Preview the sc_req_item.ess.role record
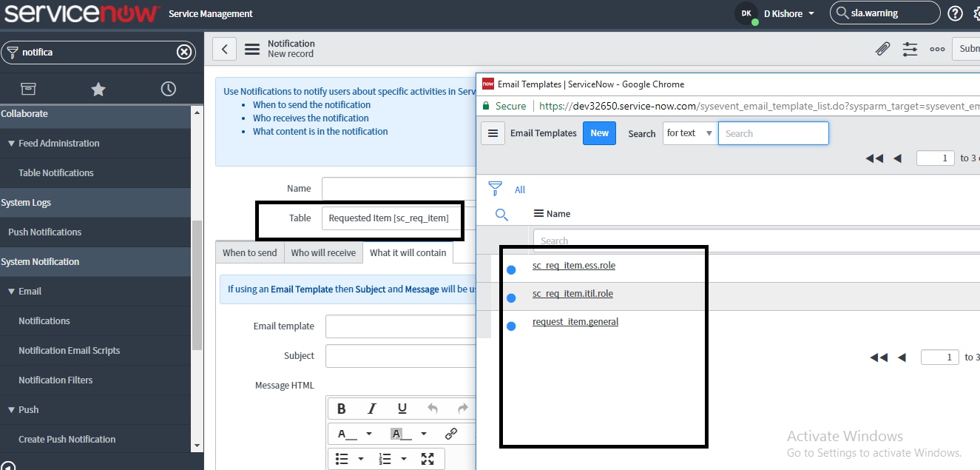Viewport: 980px width, 470px height. click(510, 269)
